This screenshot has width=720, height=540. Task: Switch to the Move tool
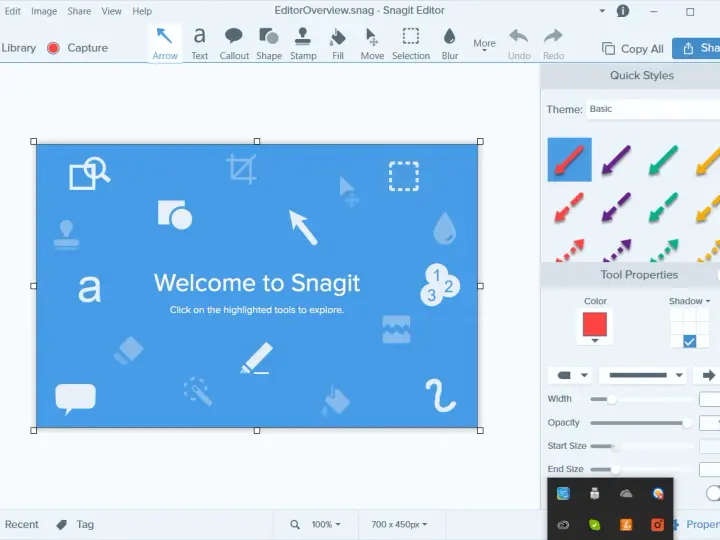point(372,44)
